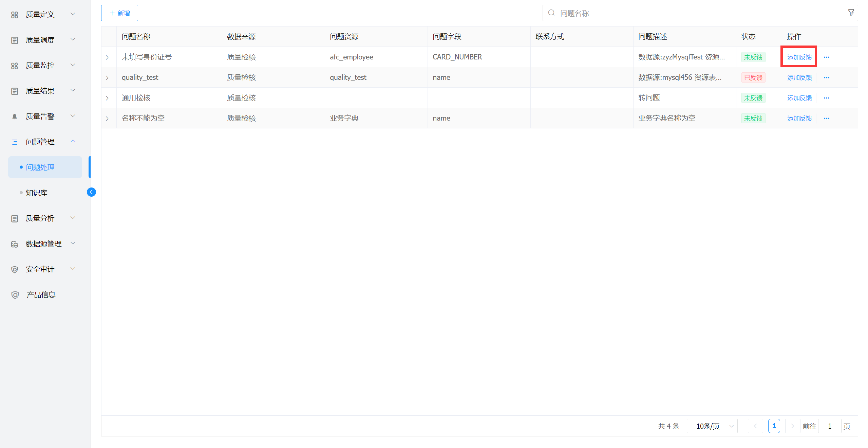Click the filter funnel icon in search bar
The image size is (868, 448).
pos(851,13)
